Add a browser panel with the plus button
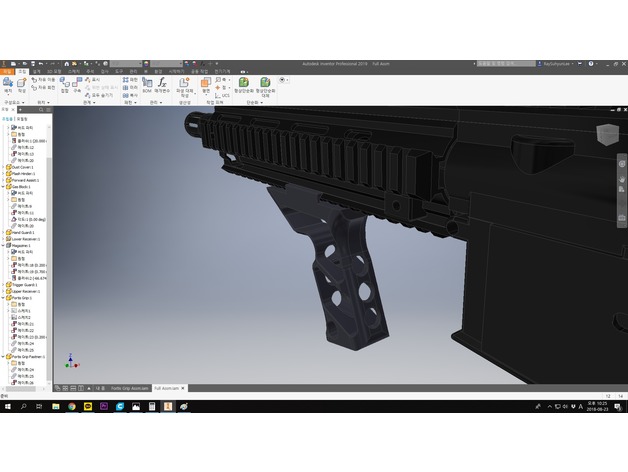 (20, 109)
